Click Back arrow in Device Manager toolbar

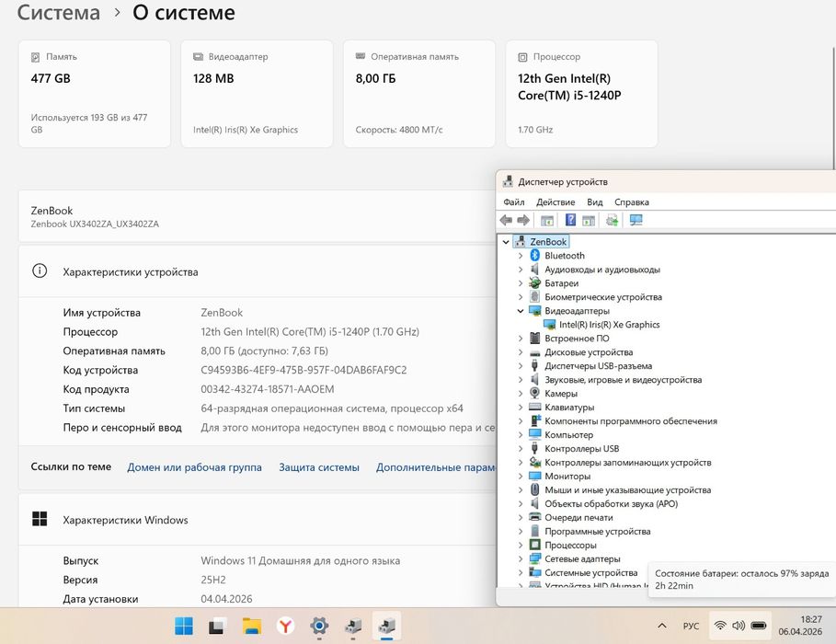506,220
